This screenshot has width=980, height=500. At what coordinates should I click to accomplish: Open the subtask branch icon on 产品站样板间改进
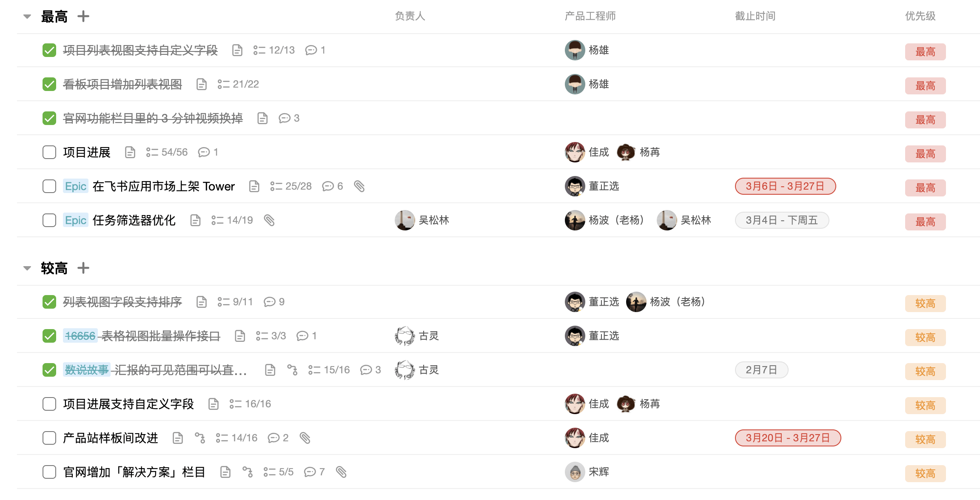click(200, 438)
